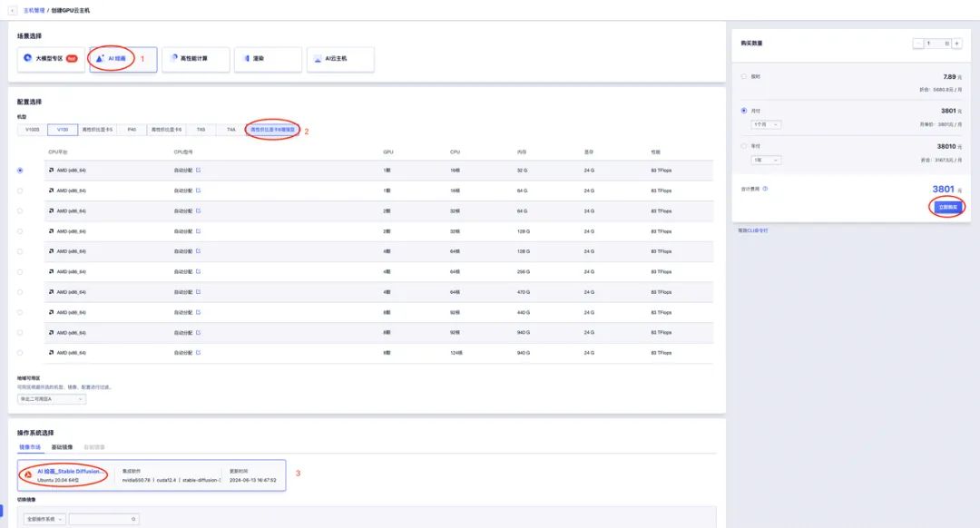Select the 年付 yearly billing radio

pos(745,144)
